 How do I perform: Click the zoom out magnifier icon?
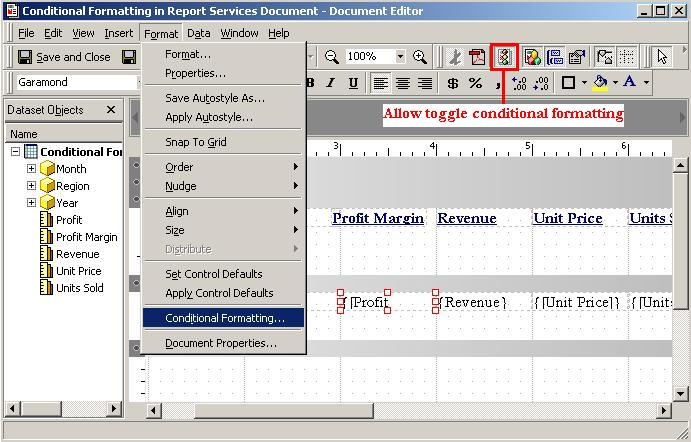tap(332, 57)
